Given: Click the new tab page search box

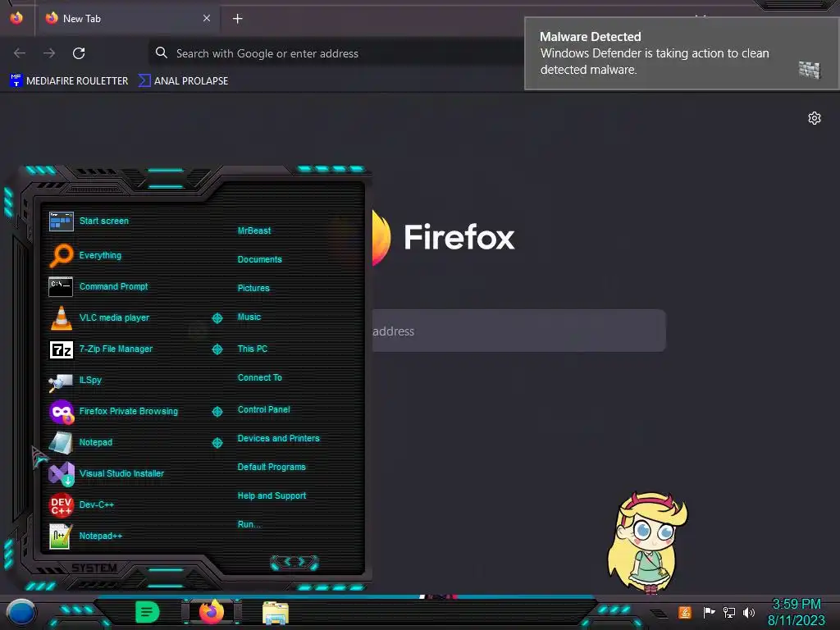Looking at the screenshot, I should click(x=518, y=331).
